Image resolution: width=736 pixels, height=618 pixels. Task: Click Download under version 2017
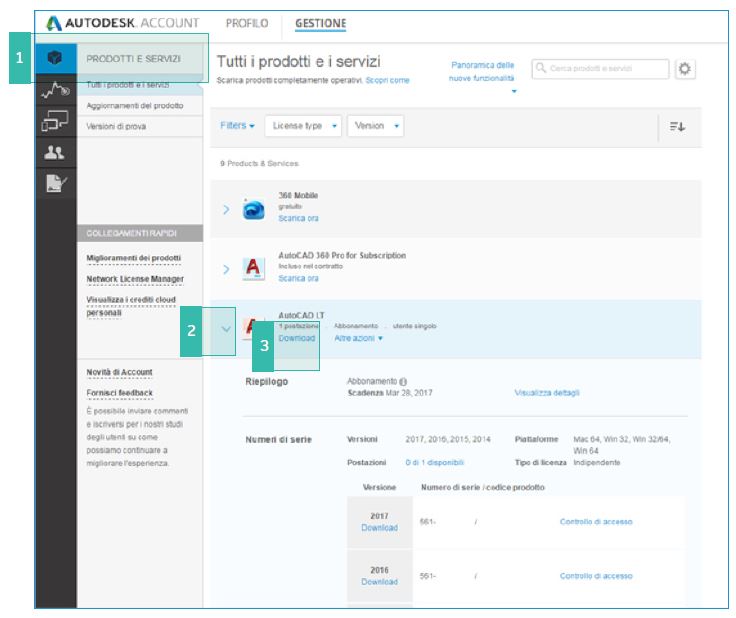pos(379,527)
